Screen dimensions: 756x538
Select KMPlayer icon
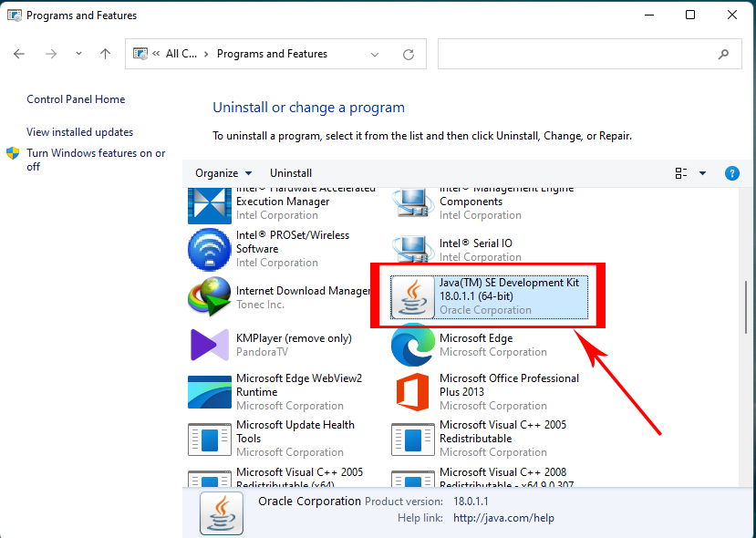pyautogui.click(x=209, y=345)
